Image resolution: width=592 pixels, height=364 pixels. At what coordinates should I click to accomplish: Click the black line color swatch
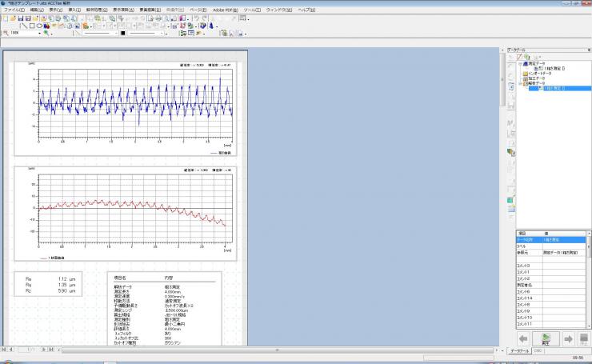point(122,34)
